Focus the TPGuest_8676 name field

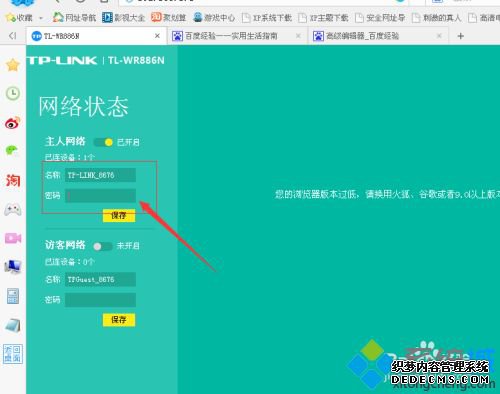pos(100,279)
